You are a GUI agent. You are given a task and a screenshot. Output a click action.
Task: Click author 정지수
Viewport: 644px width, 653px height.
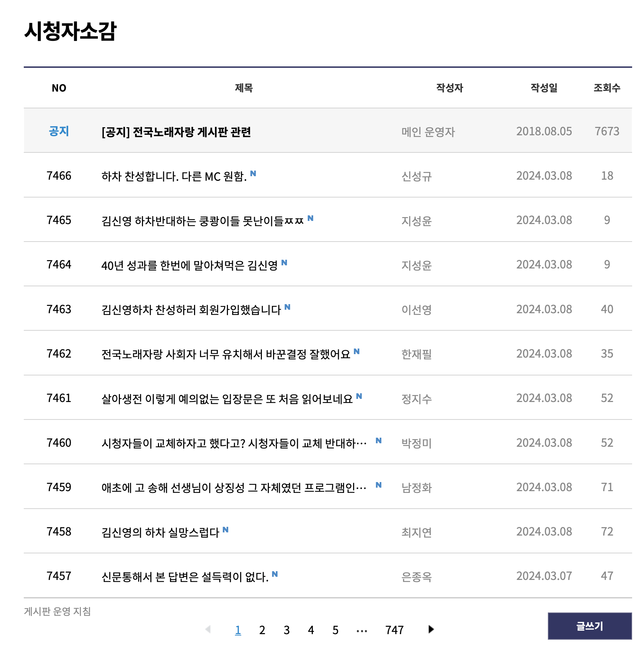tap(417, 399)
